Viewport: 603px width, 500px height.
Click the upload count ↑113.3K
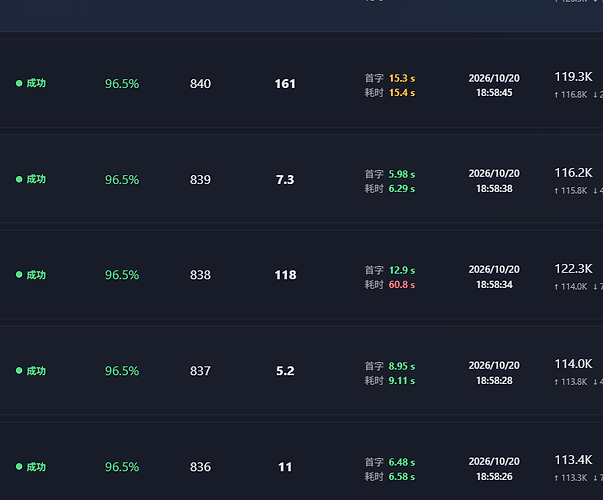click(571, 478)
